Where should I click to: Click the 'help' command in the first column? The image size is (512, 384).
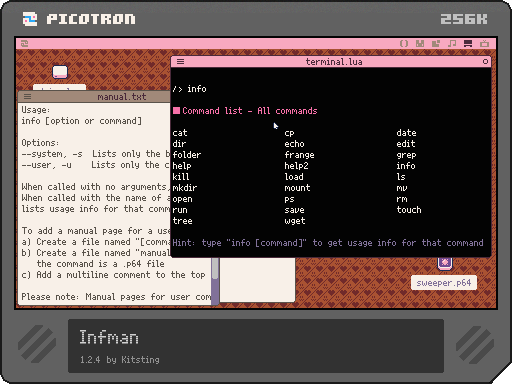point(182,166)
